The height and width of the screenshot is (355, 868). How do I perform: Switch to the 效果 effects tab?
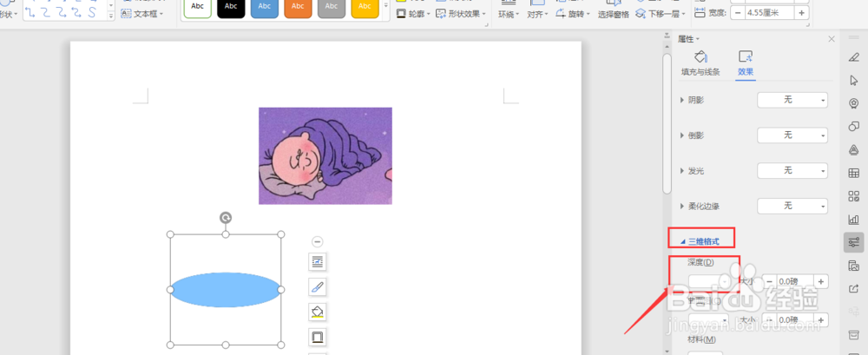[746, 63]
